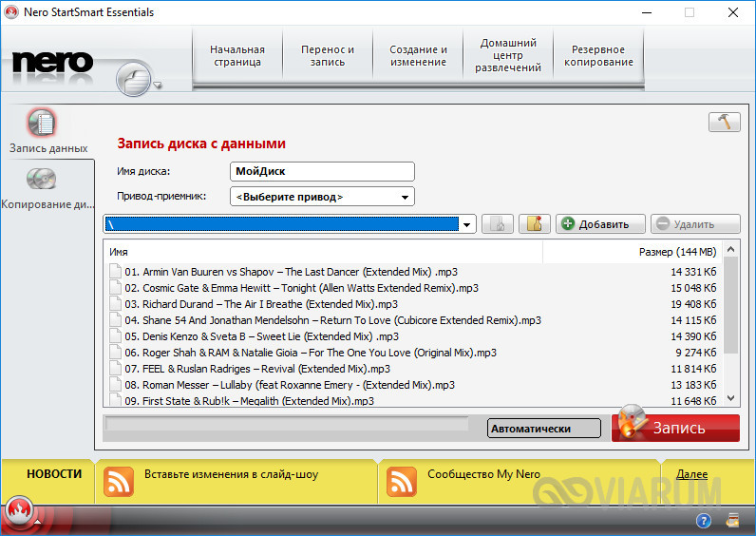Click the file icon of track 01

115,271
